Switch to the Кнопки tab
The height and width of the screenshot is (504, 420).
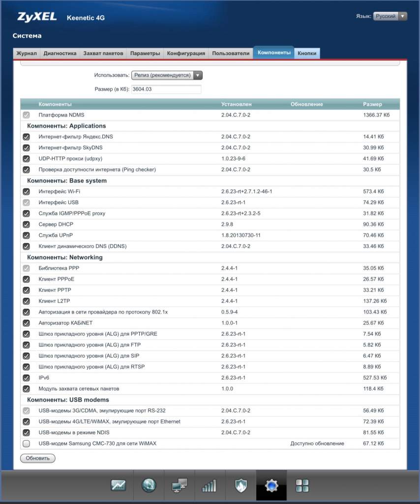[x=307, y=53]
